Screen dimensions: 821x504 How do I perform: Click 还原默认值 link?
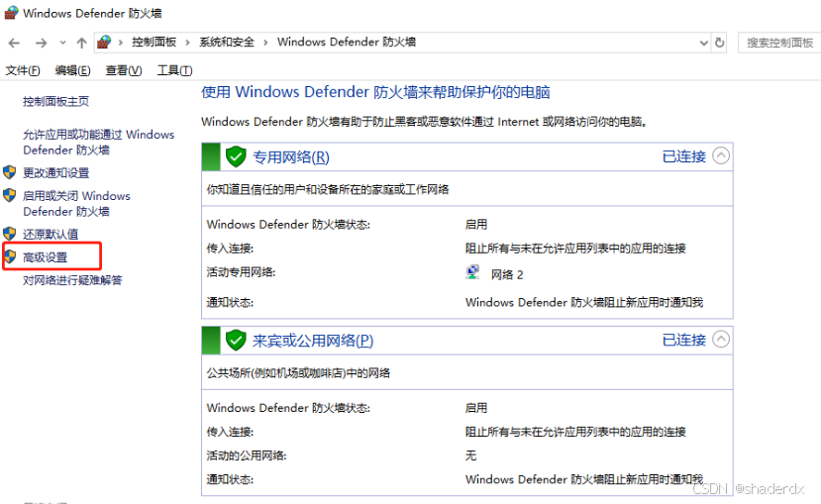point(51,234)
